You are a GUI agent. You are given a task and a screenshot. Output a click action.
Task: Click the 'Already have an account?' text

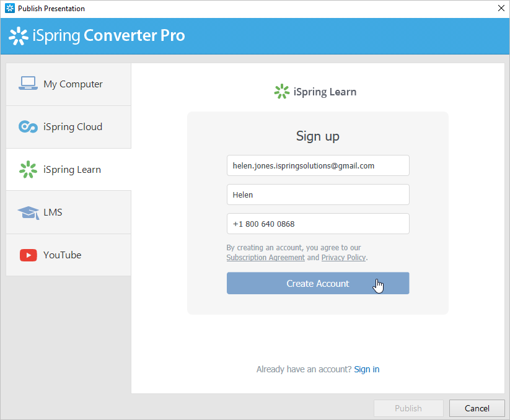pyautogui.click(x=304, y=369)
